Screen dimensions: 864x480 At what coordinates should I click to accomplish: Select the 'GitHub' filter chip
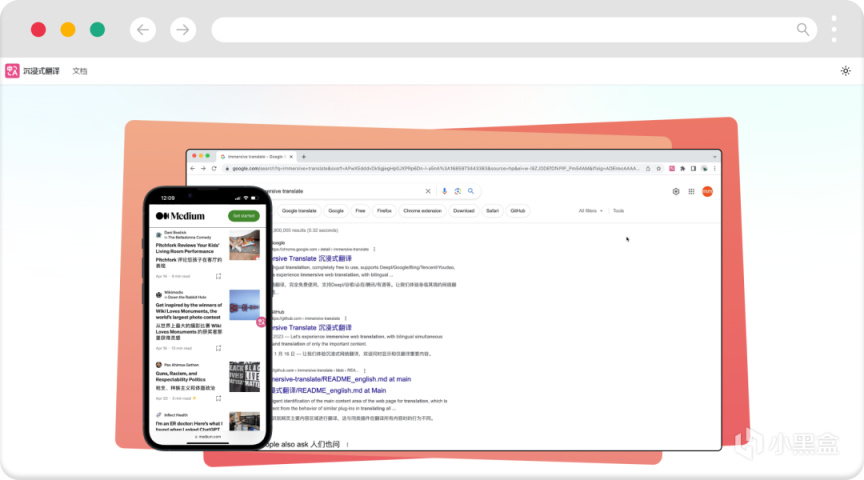(518, 211)
